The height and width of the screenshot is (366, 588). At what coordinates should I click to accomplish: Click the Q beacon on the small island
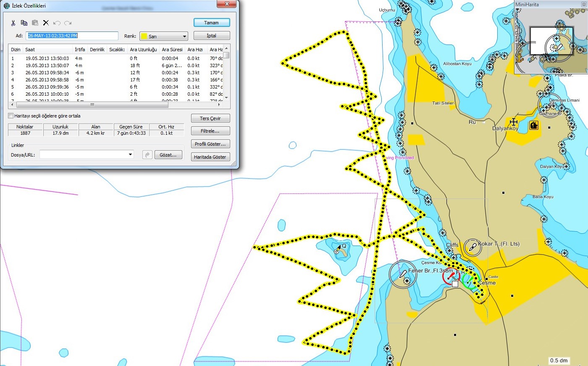pyautogui.click(x=338, y=249)
